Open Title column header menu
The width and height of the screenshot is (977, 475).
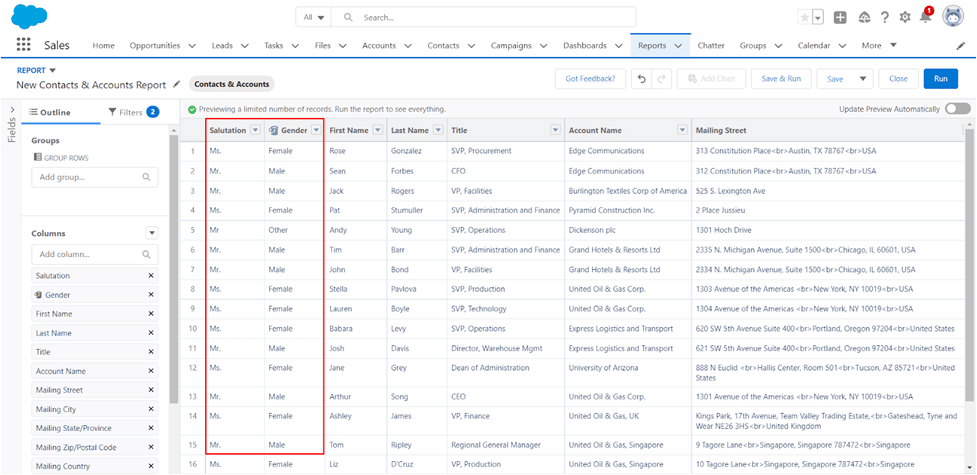(x=555, y=130)
